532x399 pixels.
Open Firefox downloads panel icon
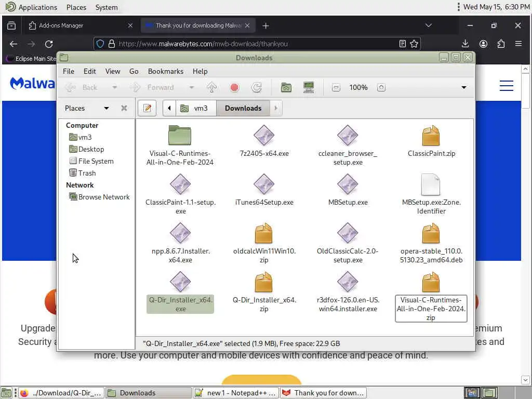pyautogui.click(x=465, y=44)
